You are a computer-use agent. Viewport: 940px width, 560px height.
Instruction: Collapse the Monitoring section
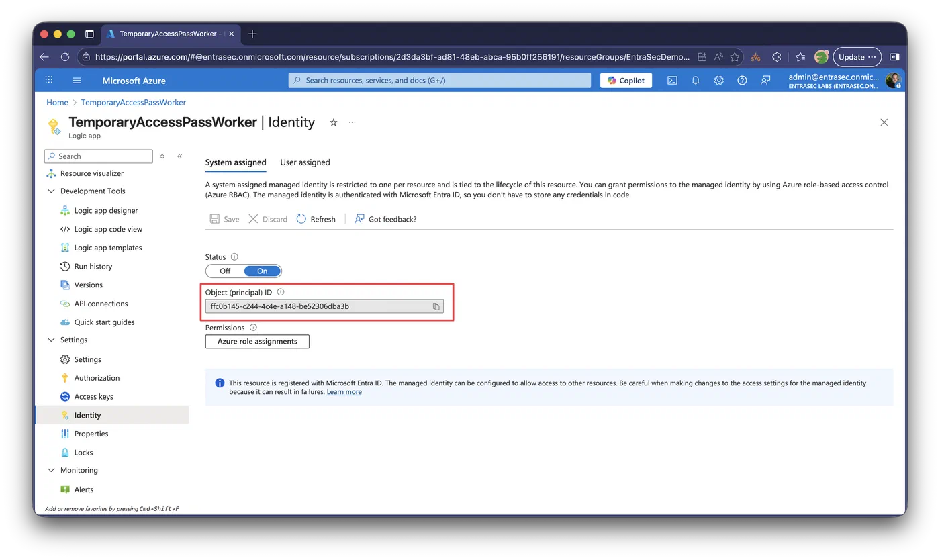pos(51,471)
